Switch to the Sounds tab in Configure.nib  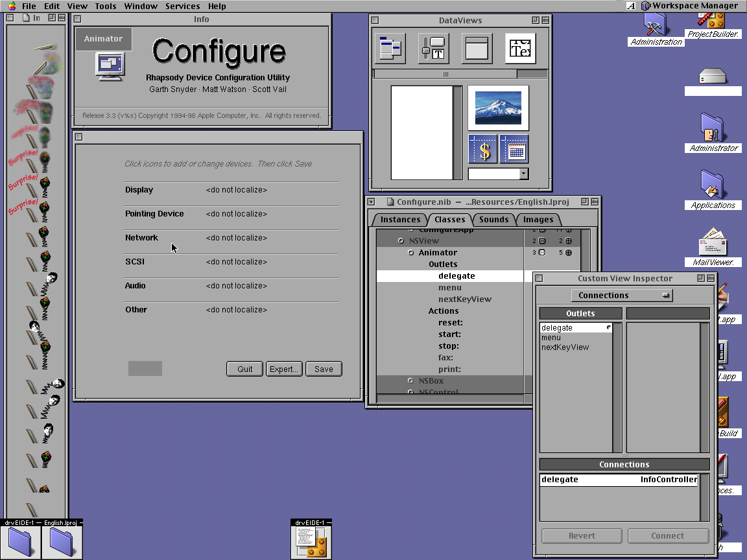pos(493,220)
